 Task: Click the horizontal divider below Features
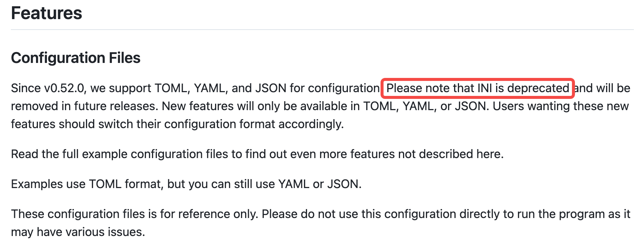(x=322, y=29)
